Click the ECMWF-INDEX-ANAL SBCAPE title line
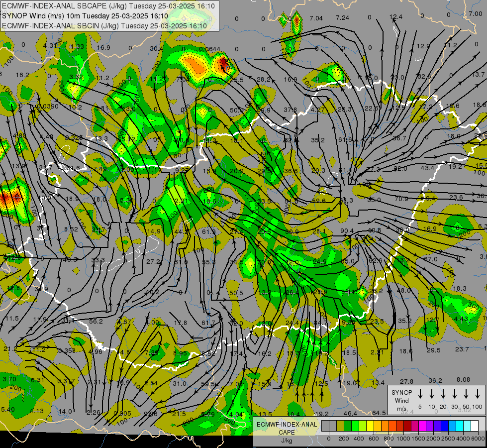The image size is (487, 448). 108,6
